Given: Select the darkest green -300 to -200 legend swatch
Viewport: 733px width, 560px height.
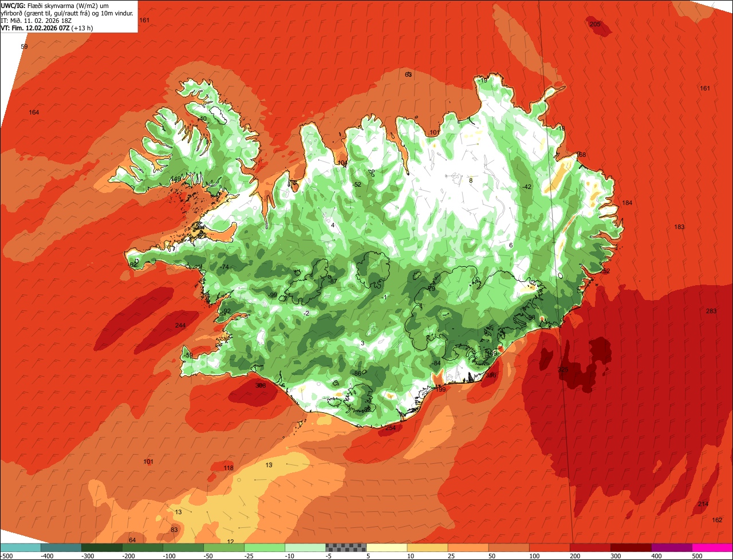Looking at the screenshot, I should [x=102, y=547].
